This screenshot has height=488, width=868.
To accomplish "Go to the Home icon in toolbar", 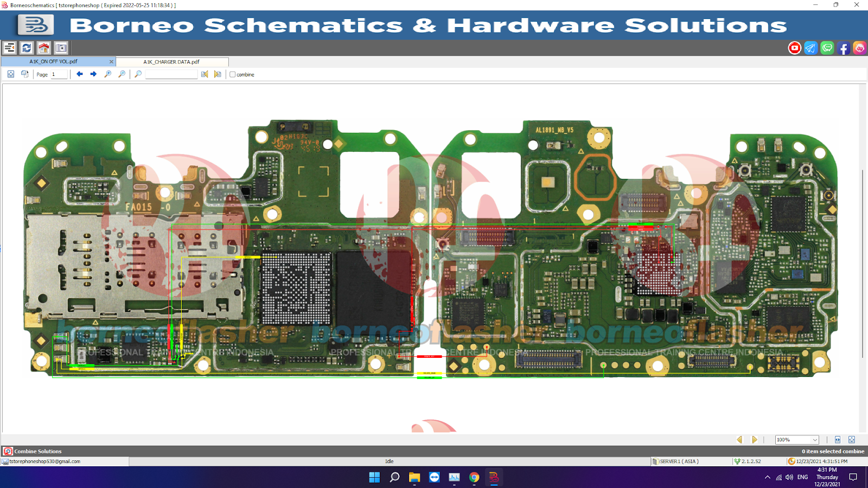I will pos(44,48).
